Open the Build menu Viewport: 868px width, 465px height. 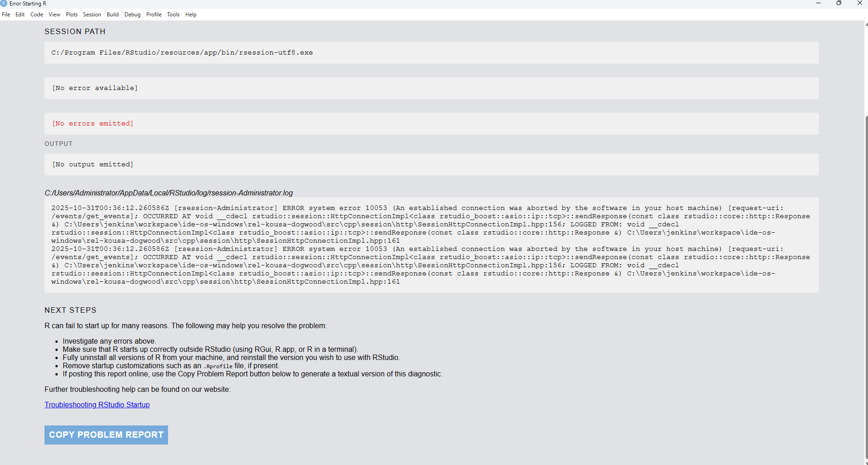[x=113, y=15]
